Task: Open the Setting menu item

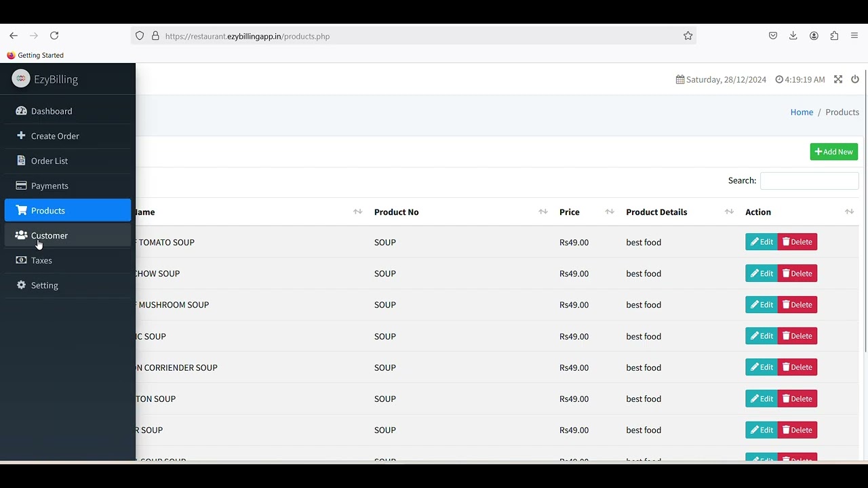Action: (68, 285)
